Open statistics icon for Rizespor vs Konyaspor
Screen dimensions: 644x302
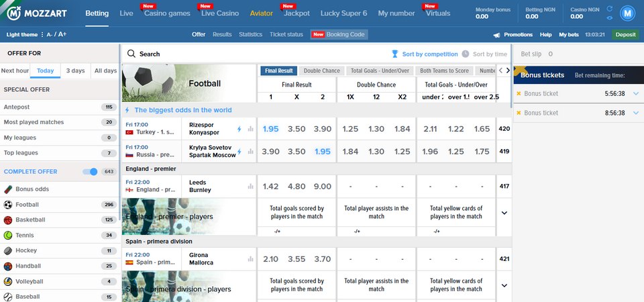tap(250, 129)
